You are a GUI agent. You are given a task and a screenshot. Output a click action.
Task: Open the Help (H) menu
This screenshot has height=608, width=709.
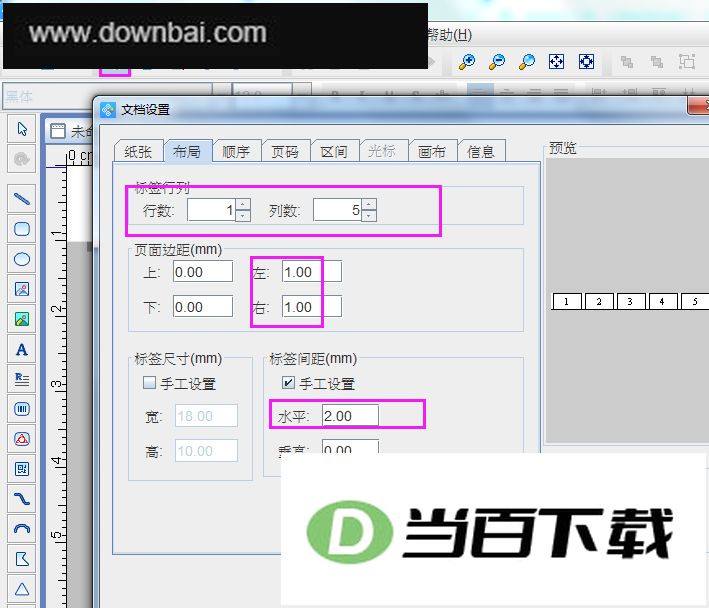449,35
